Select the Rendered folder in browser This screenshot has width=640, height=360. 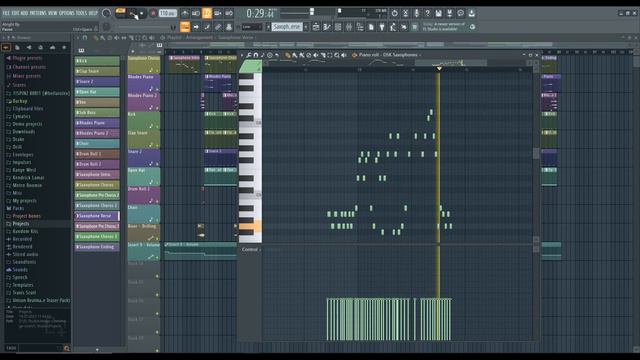pos(22,247)
